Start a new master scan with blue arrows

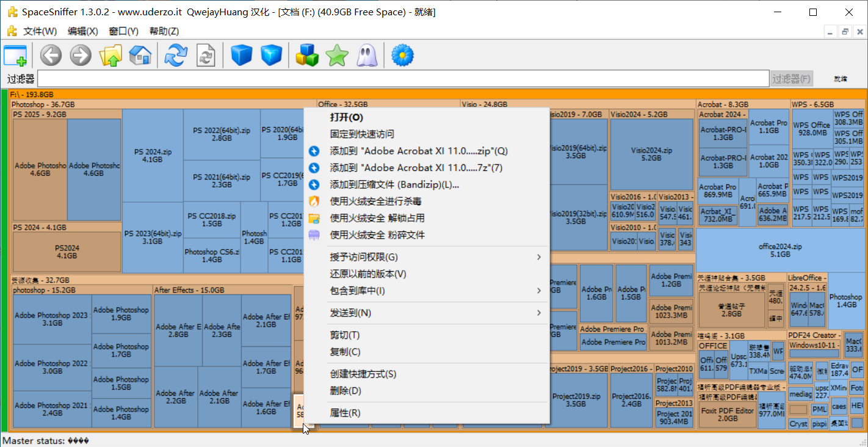pyautogui.click(x=176, y=56)
